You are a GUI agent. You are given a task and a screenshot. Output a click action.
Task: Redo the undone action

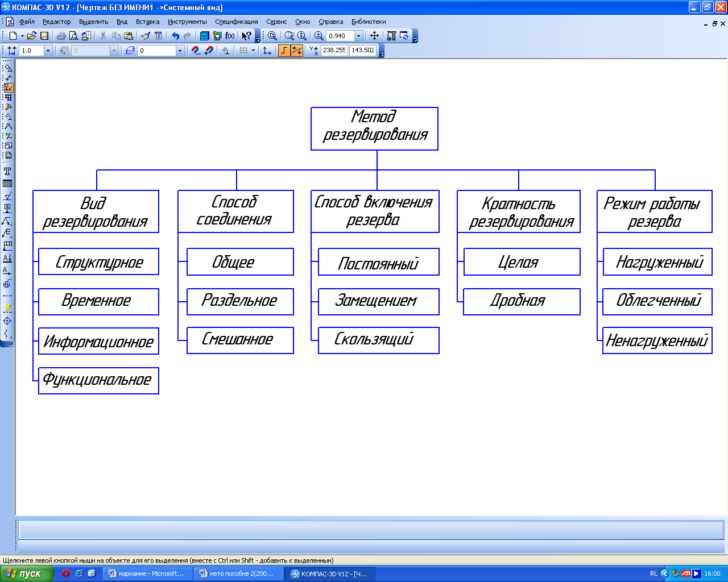coord(187,36)
